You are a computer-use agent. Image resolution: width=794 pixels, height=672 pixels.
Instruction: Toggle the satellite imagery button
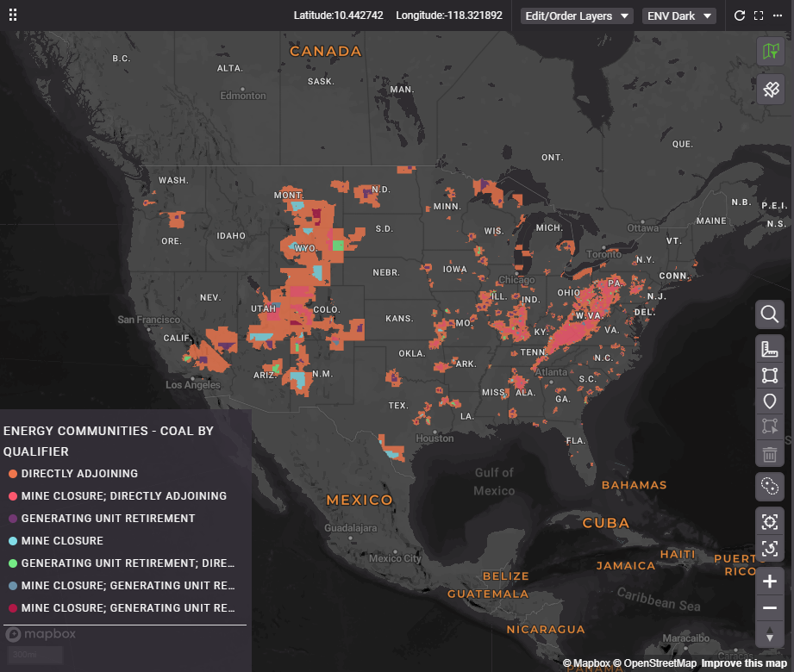pos(770,89)
